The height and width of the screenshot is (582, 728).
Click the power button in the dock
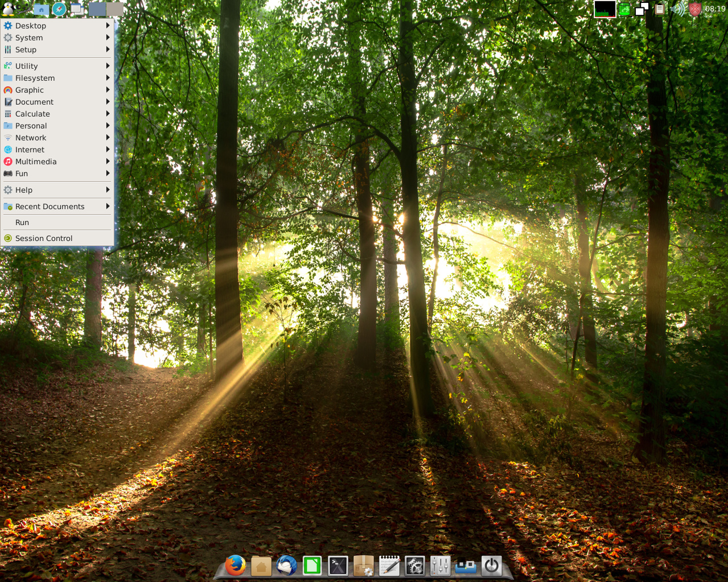click(492, 566)
